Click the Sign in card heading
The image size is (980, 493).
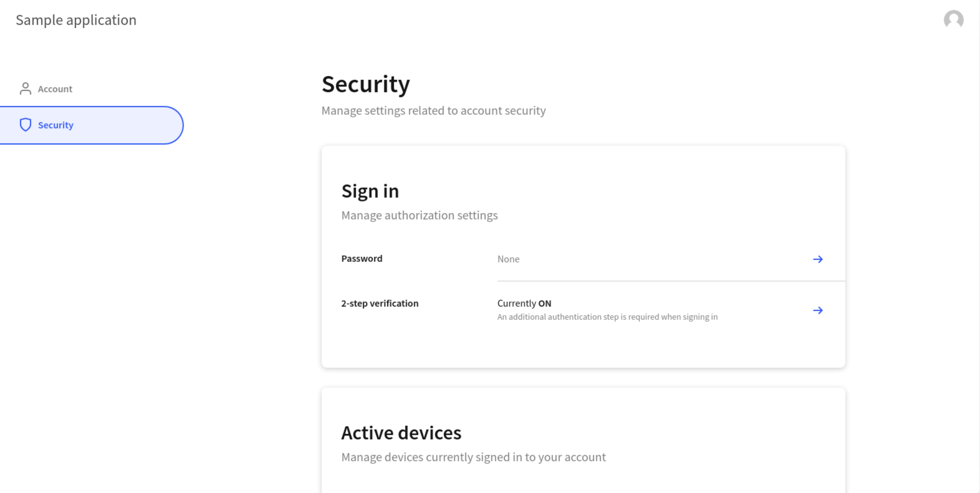tap(370, 191)
